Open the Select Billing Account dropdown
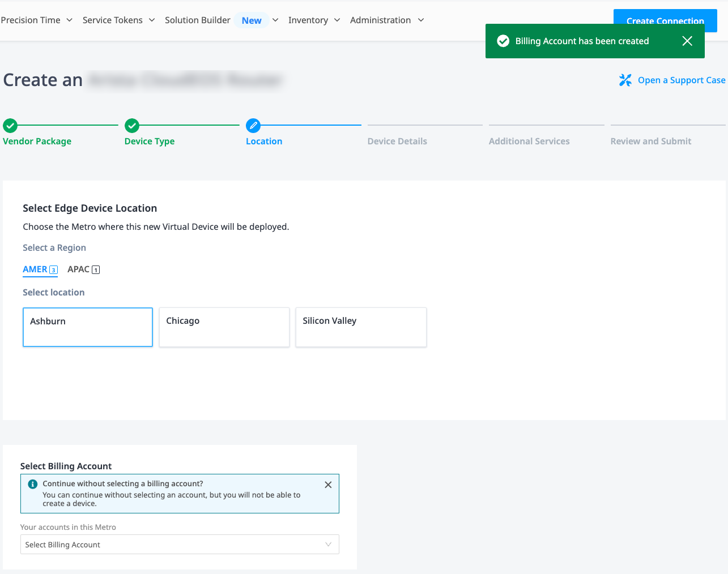This screenshot has height=574, width=728. tap(180, 545)
